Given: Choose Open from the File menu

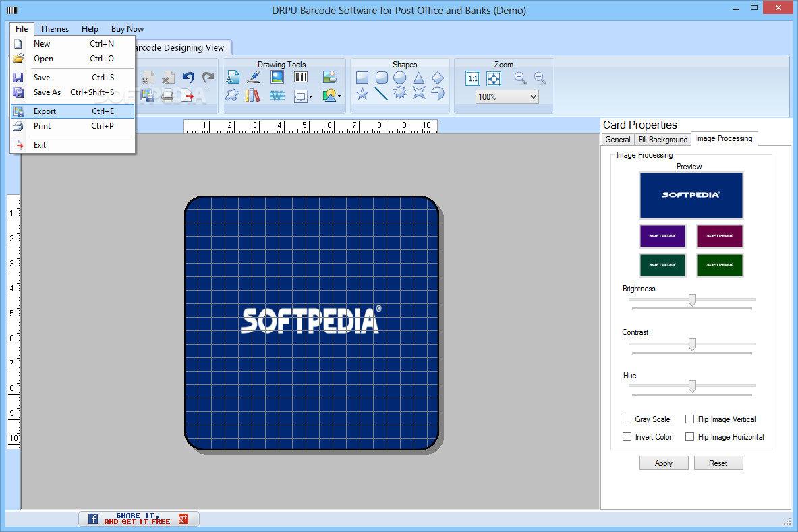Looking at the screenshot, I should (x=72, y=59).
